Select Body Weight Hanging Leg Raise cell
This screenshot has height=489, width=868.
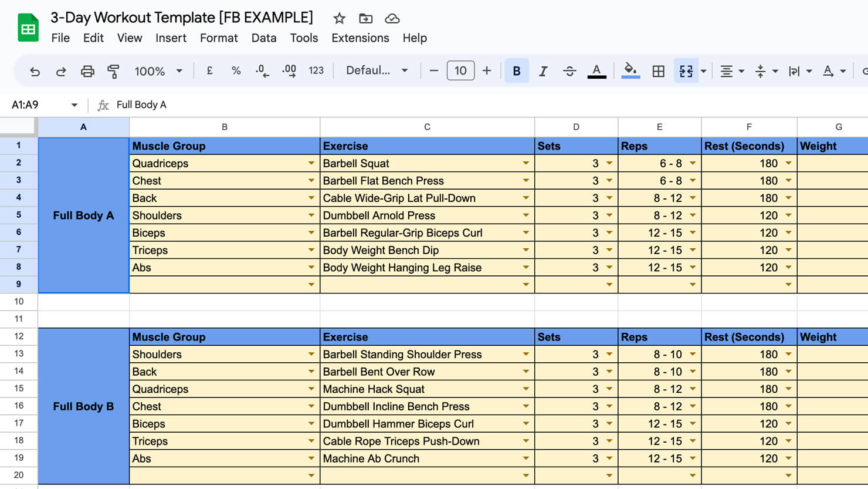click(427, 268)
